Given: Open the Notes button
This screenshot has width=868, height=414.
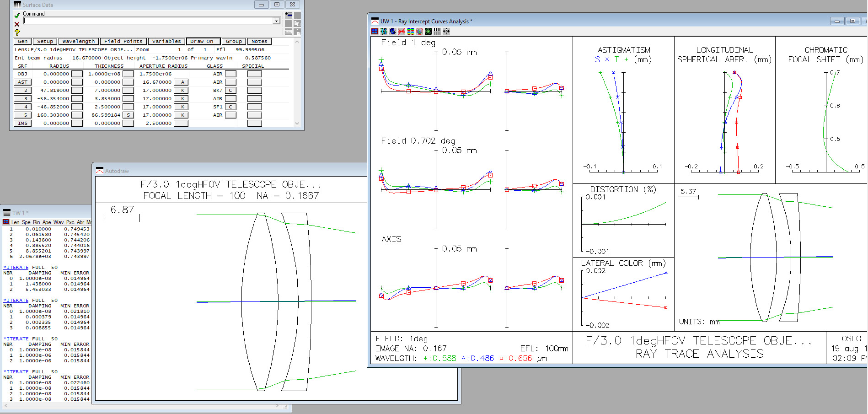Looking at the screenshot, I should coord(259,41).
